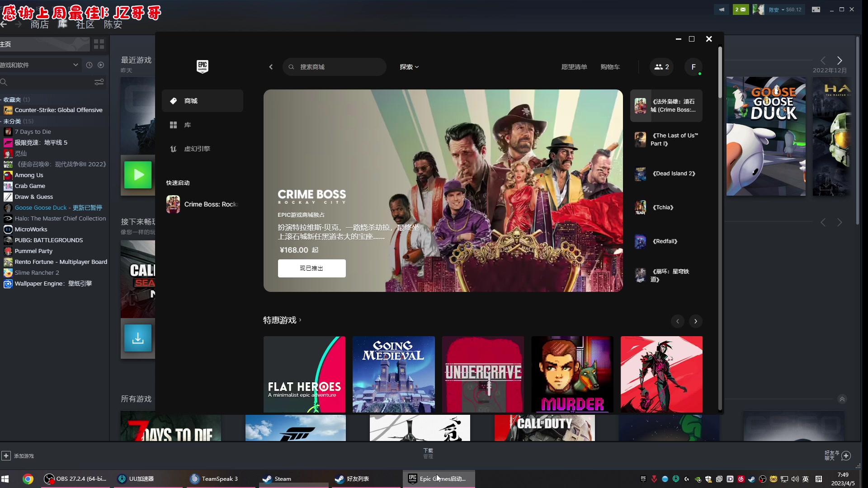Switch Steam library to grid view icon
The image size is (868, 488).
(99, 44)
